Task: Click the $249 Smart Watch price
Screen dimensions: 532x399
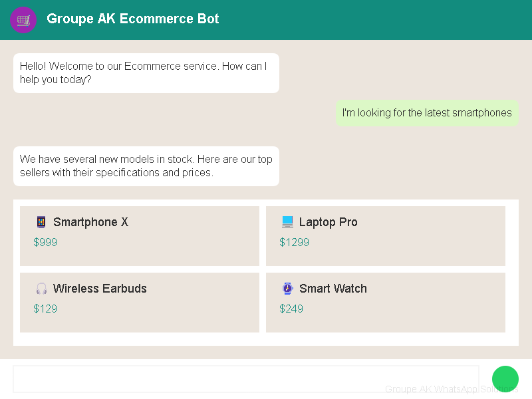Action: pyautogui.click(x=291, y=309)
